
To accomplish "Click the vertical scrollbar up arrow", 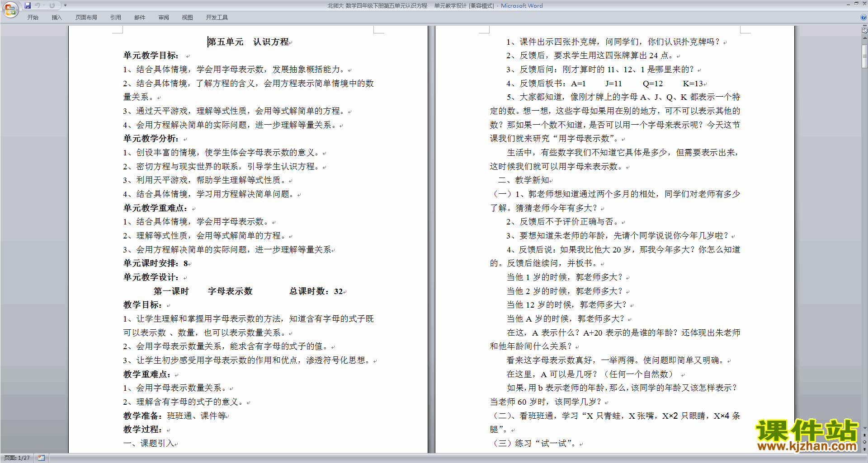I will point(864,38).
